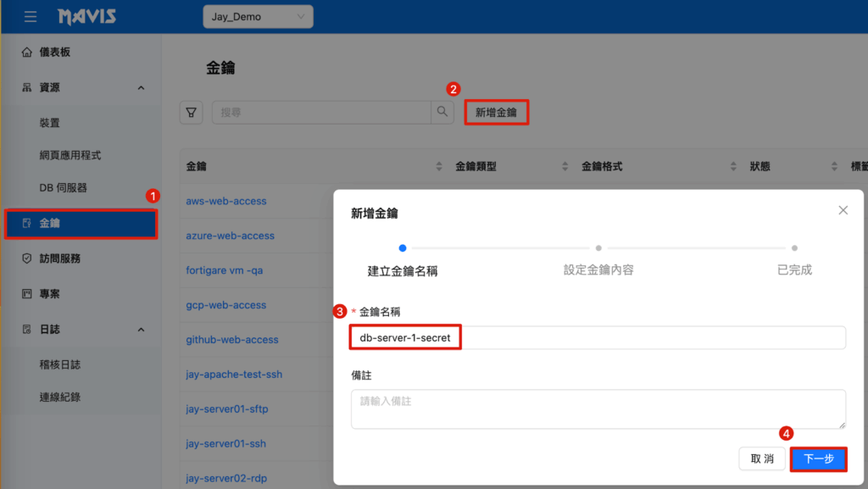868x489 pixels.
Task: Click the 取消 button
Action: [762, 459]
